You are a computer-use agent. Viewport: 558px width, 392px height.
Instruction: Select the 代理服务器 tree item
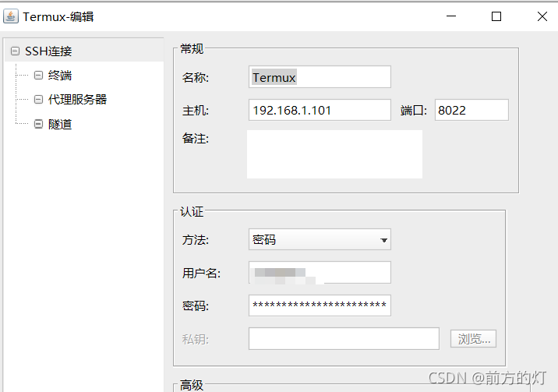[77, 99]
